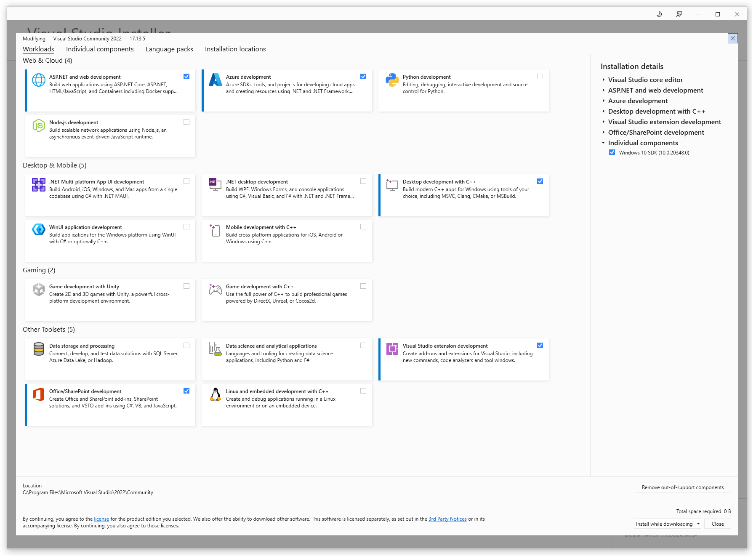The image size is (756, 556).
Task: Expand Visual Studio extension development details
Action: (603, 122)
